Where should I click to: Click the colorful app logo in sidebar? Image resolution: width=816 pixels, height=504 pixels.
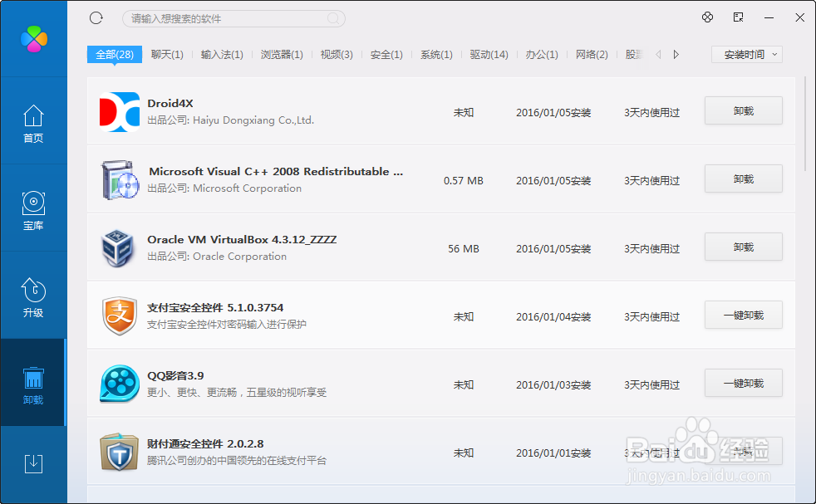coord(34,38)
